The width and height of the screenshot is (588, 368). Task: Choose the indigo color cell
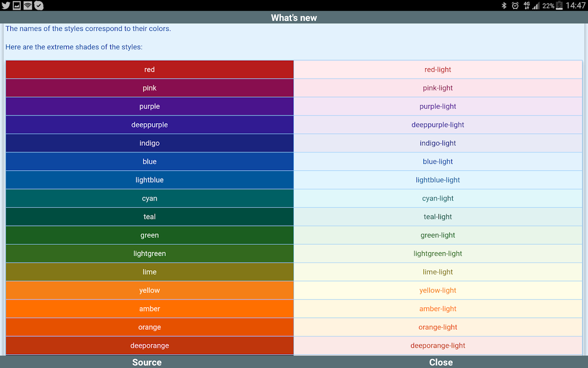[149, 143]
